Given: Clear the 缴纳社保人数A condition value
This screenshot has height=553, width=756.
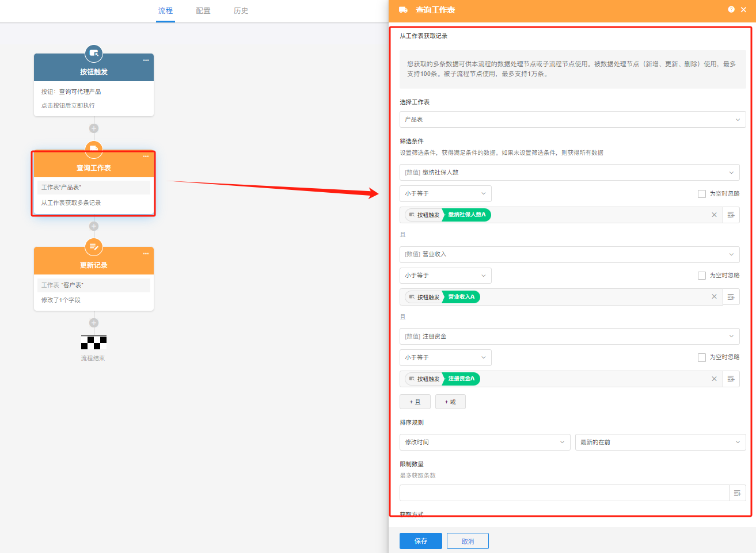Looking at the screenshot, I should [x=714, y=215].
